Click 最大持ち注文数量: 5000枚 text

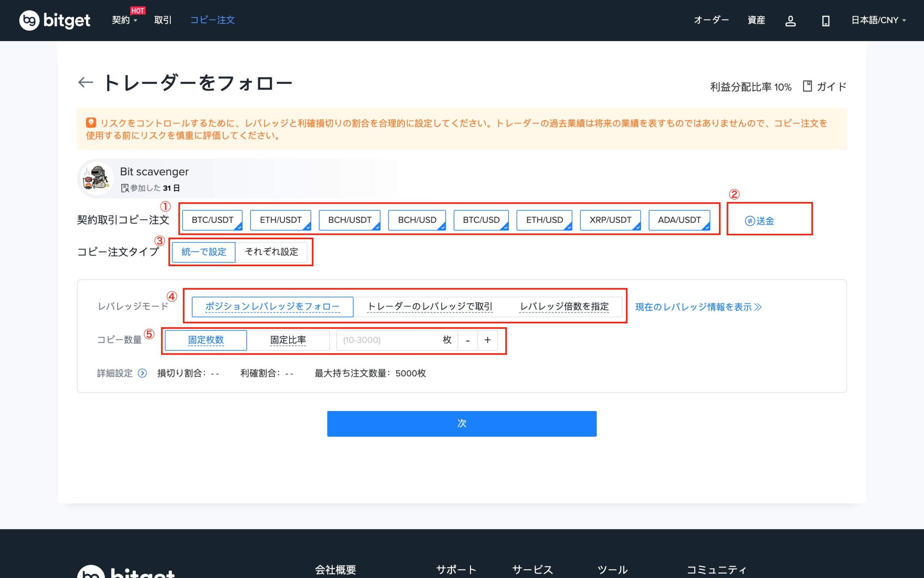pyautogui.click(x=370, y=374)
